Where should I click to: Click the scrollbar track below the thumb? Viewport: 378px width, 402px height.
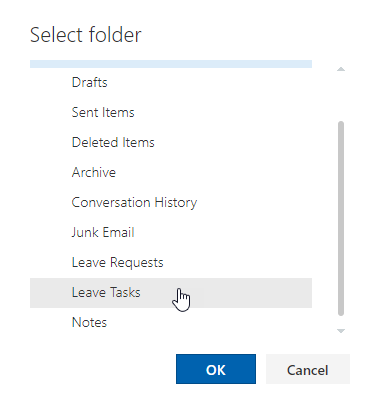pyautogui.click(x=341, y=321)
